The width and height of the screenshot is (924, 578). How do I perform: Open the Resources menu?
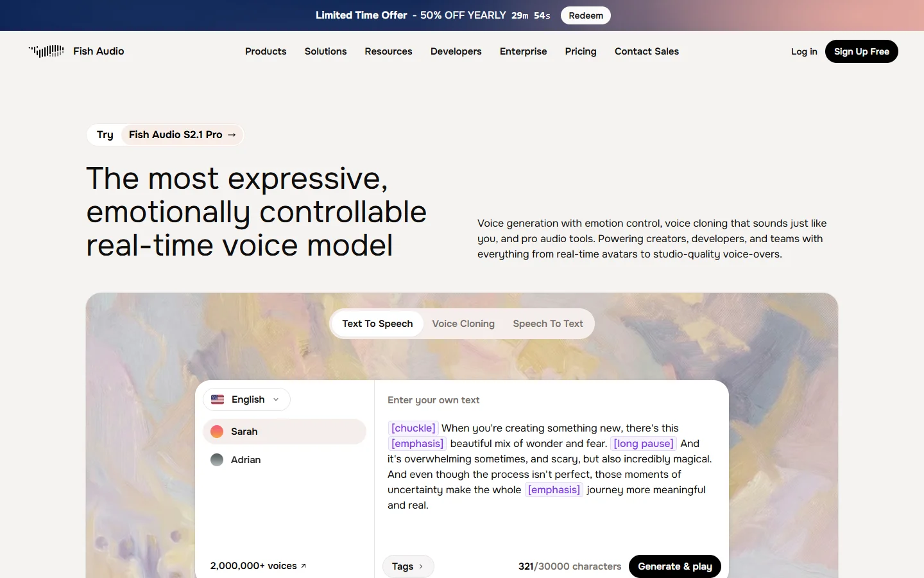click(388, 51)
